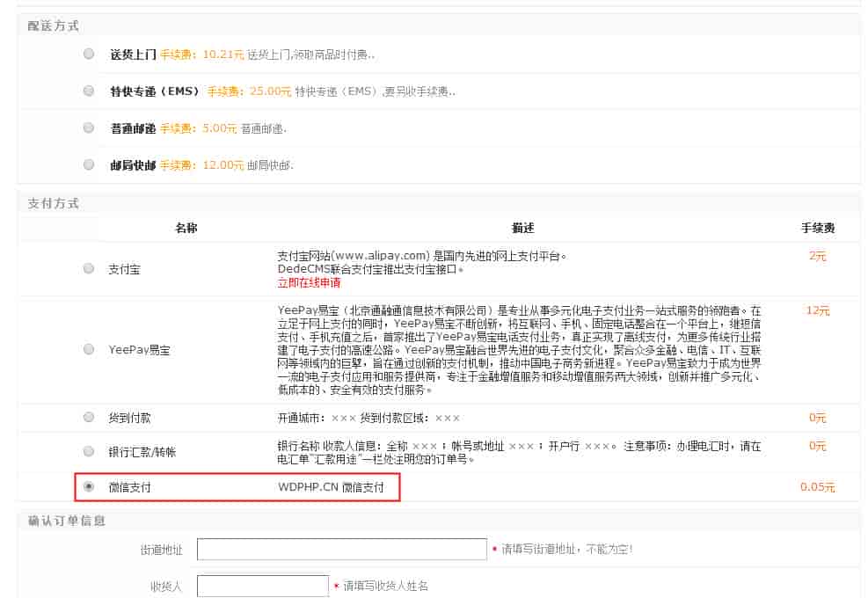Click the 描述 column header

[522, 228]
